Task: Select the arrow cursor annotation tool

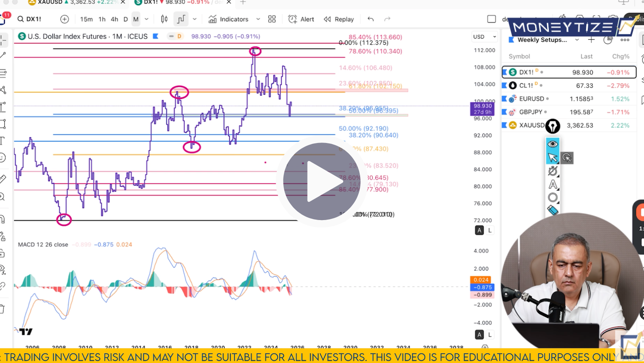Action: point(553,158)
